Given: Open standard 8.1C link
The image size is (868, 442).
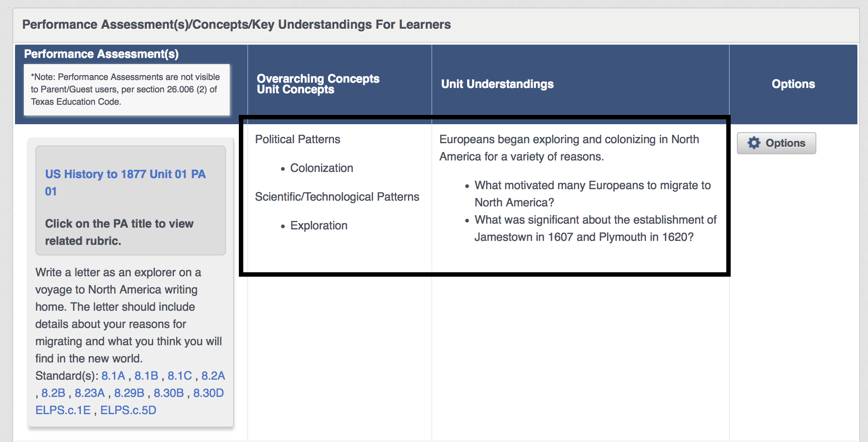Looking at the screenshot, I should [180, 376].
